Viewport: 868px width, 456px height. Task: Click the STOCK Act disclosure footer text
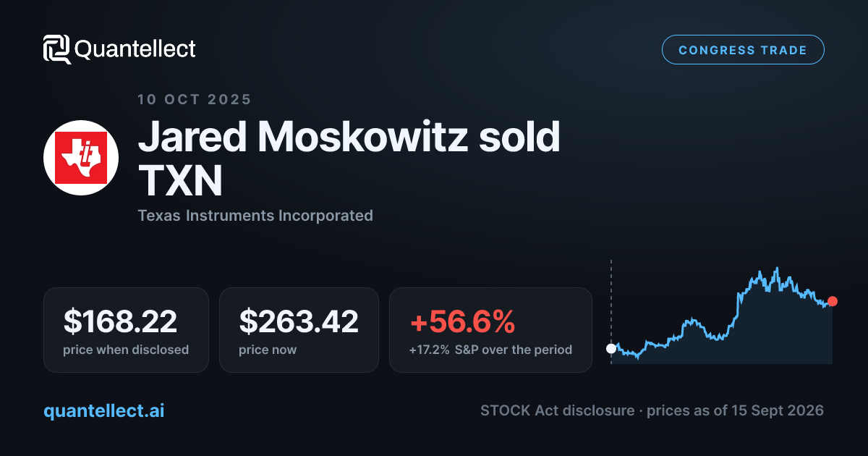pos(559,410)
